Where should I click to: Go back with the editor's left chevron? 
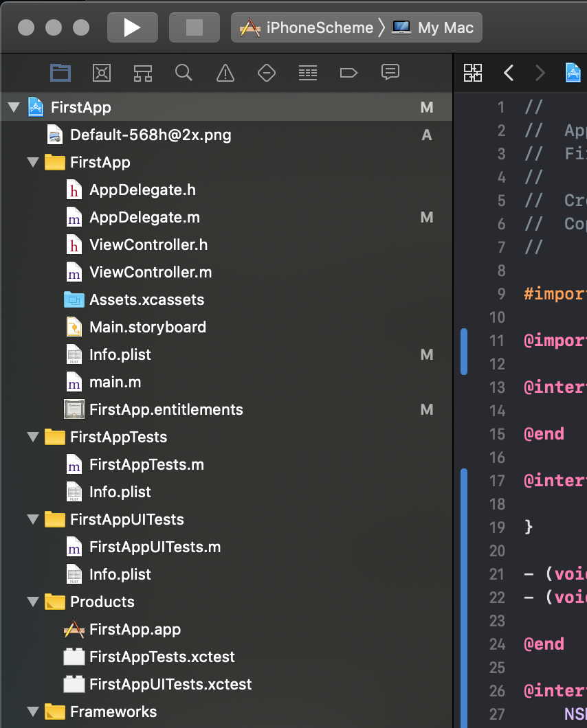509,72
